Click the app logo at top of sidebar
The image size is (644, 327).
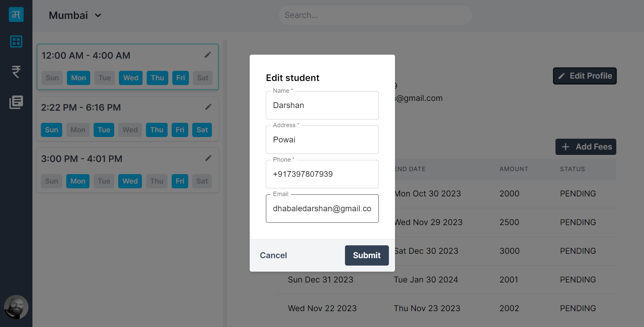(16, 15)
